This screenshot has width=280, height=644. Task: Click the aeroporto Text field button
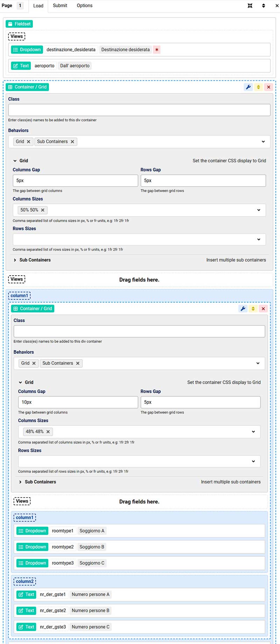pos(21,66)
